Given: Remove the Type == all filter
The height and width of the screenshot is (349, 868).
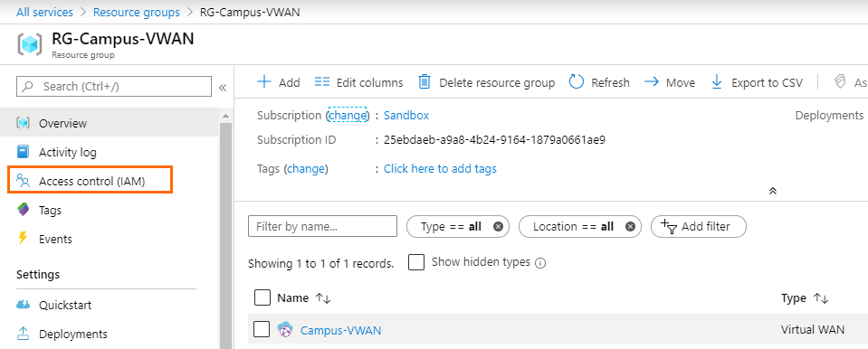Looking at the screenshot, I should 498,226.
